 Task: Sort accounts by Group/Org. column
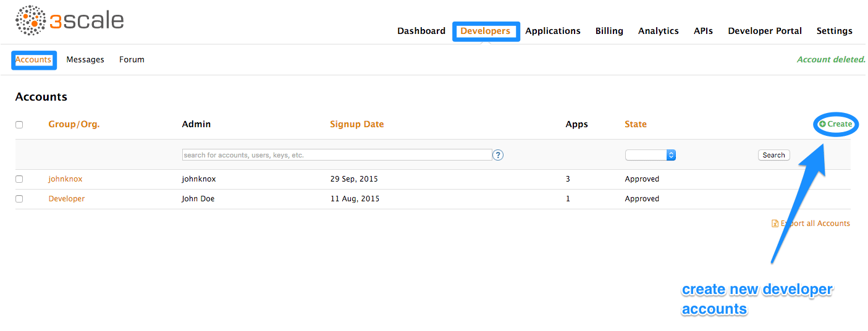tap(74, 124)
